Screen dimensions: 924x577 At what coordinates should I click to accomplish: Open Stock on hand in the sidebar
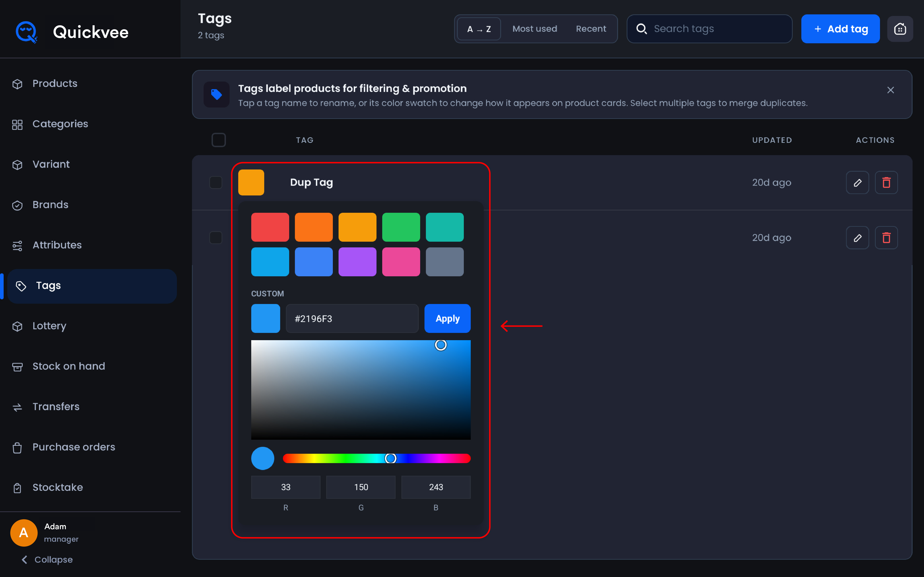58,366
